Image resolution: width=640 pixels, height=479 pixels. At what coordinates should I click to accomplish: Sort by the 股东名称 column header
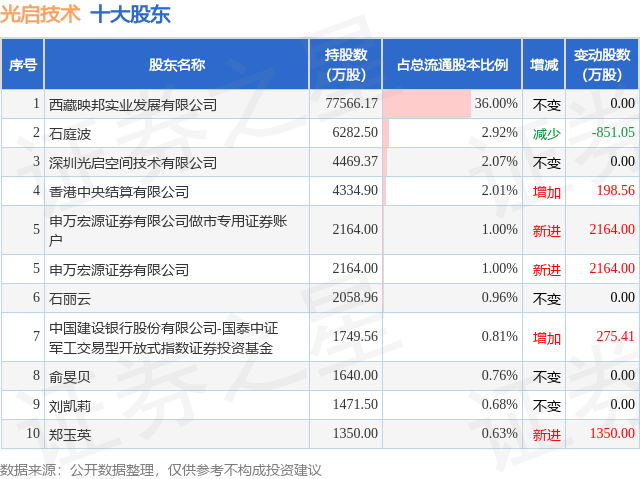pyautogui.click(x=177, y=64)
